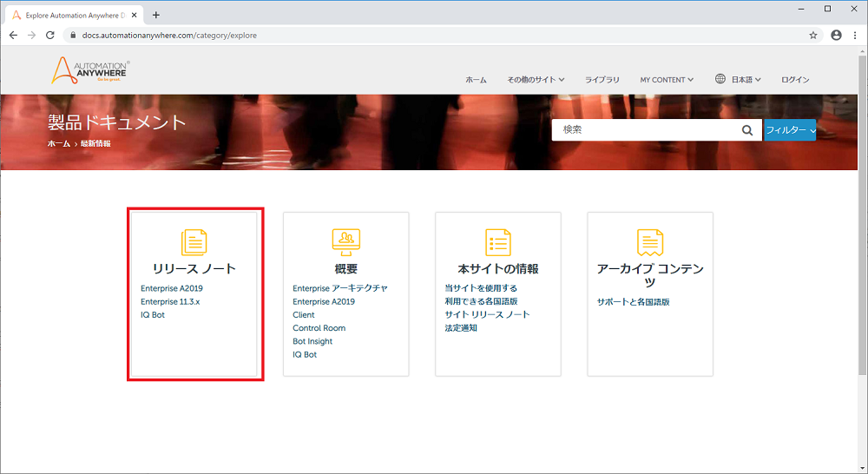Open Enterprise A2019 release notes link
The height and width of the screenshot is (474, 868).
tap(172, 288)
